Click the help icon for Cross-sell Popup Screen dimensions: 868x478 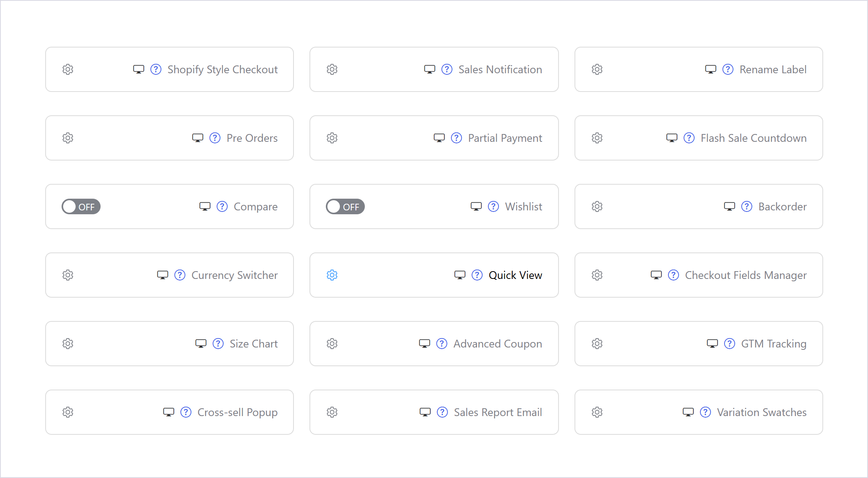[x=186, y=412]
